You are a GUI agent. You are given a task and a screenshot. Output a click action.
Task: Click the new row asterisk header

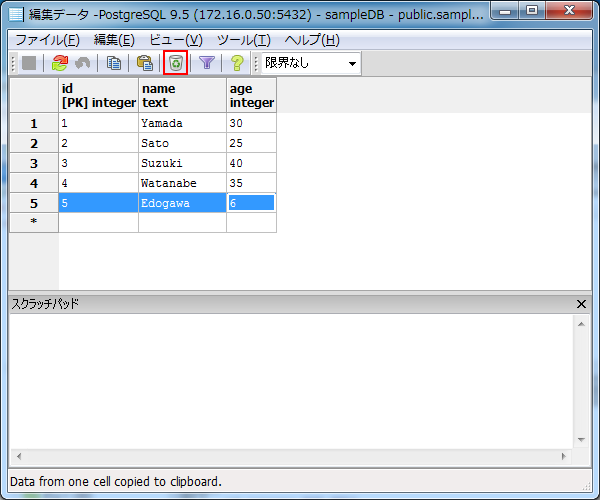[34, 222]
